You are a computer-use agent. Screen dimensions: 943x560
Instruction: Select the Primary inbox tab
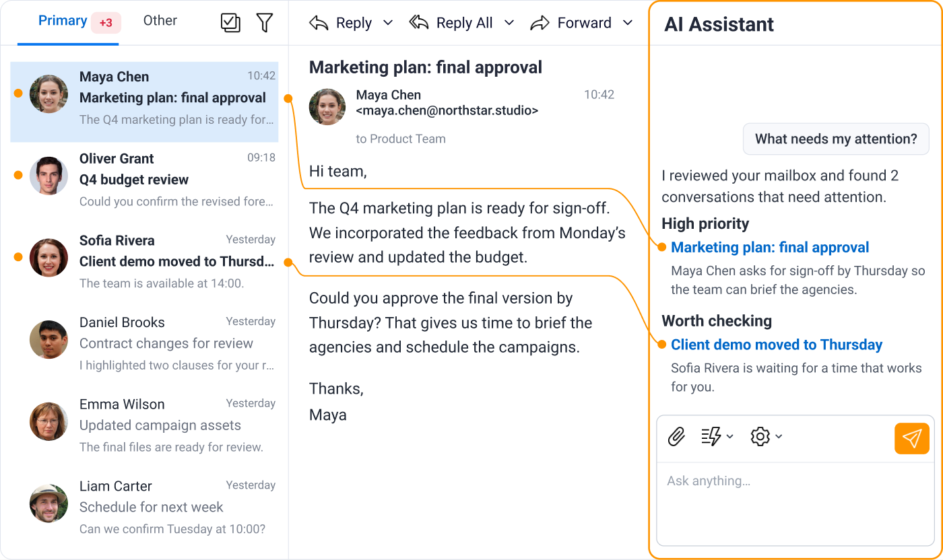[63, 21]
